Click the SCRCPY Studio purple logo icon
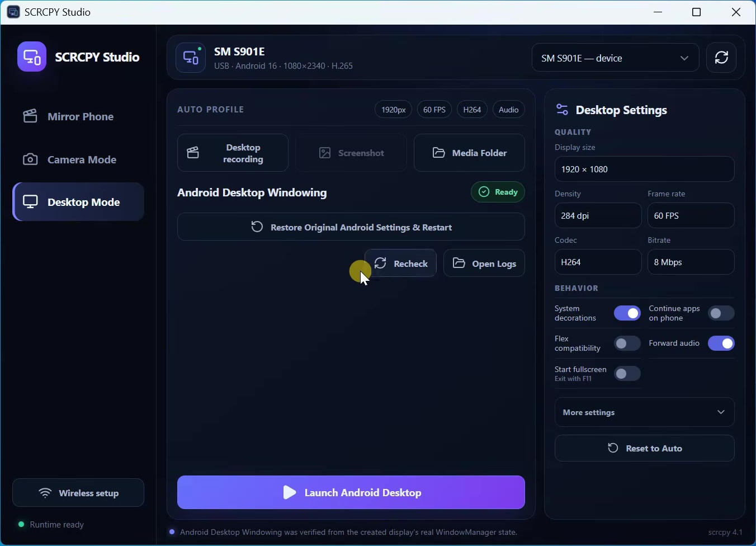This screenshot has height=546, width=756. pos(32,57)
